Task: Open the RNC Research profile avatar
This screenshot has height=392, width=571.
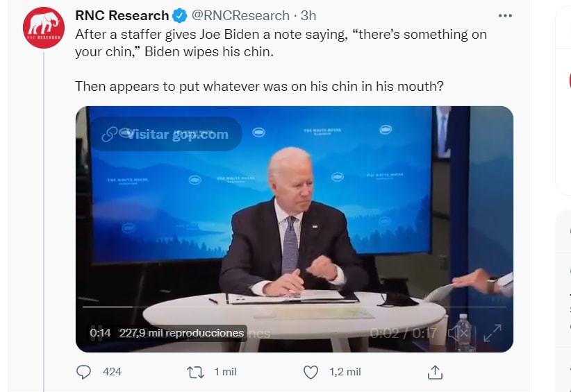Action: coord(44,27)
